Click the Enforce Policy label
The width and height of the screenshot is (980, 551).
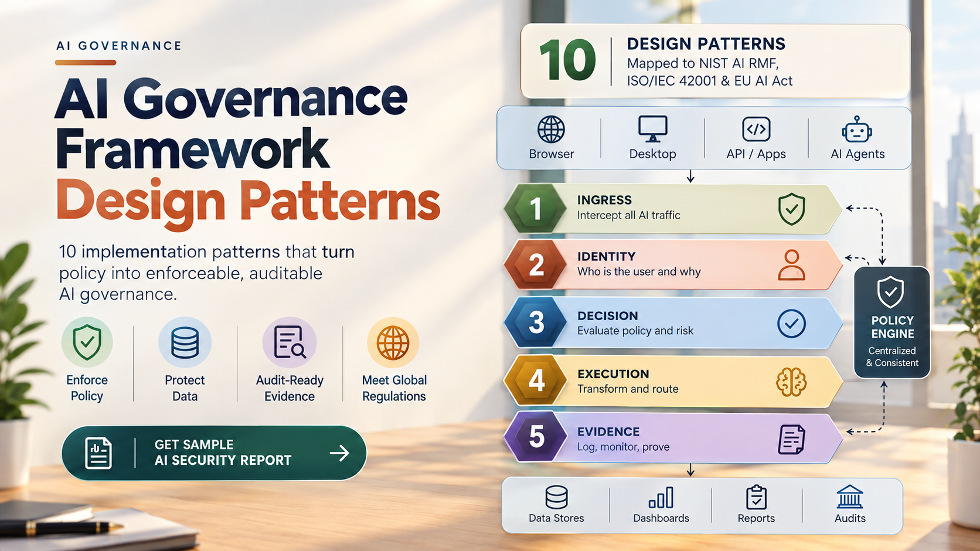pyautogui.click(x=87, y=388)
